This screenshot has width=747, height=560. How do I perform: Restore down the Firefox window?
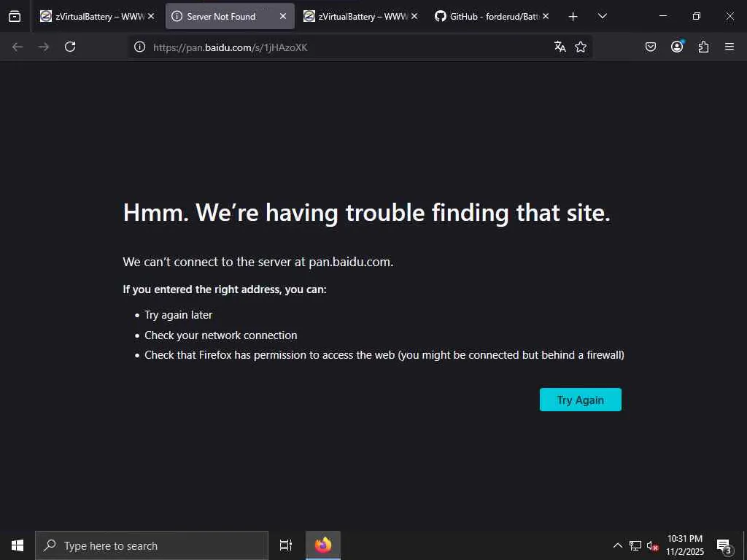click(697, 16)
